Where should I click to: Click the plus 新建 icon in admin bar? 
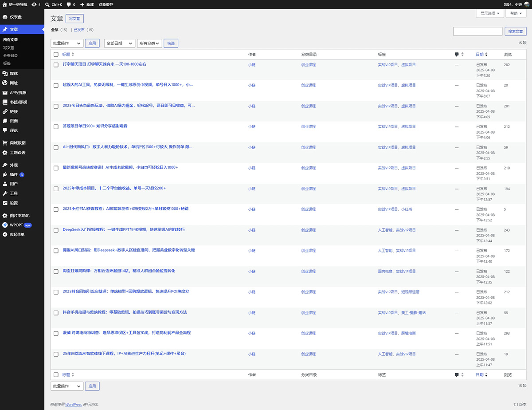(x=82, y=4)
